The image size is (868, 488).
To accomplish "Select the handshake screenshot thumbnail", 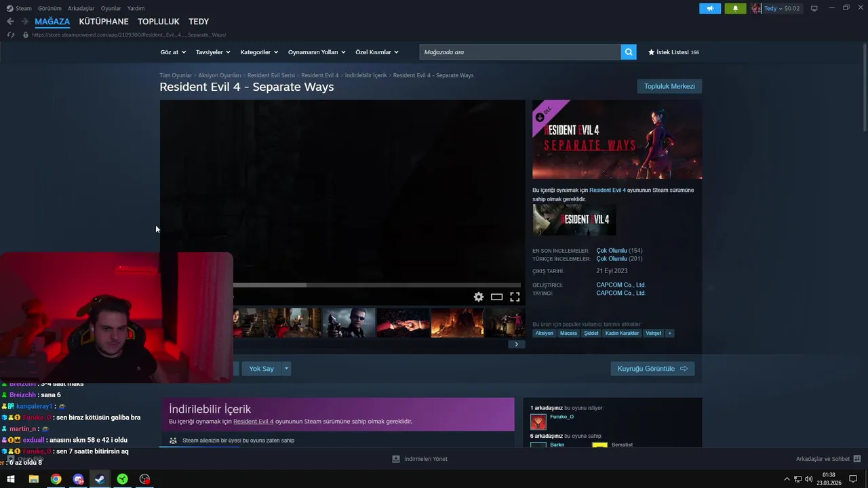I will point(403,323).
